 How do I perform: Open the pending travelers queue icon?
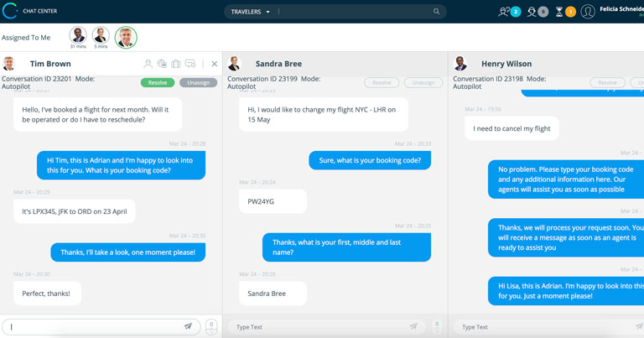pos(503,12)
